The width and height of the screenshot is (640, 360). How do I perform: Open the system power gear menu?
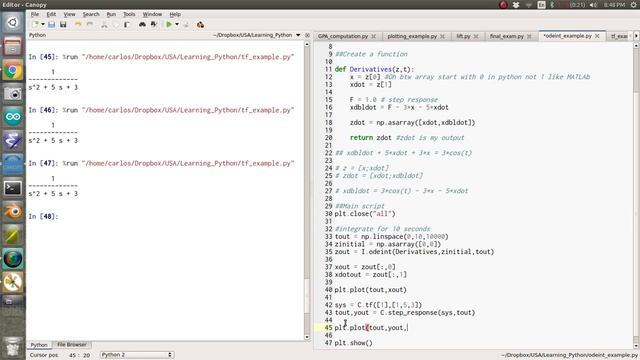pyautogui.click(x=633, y=5)
